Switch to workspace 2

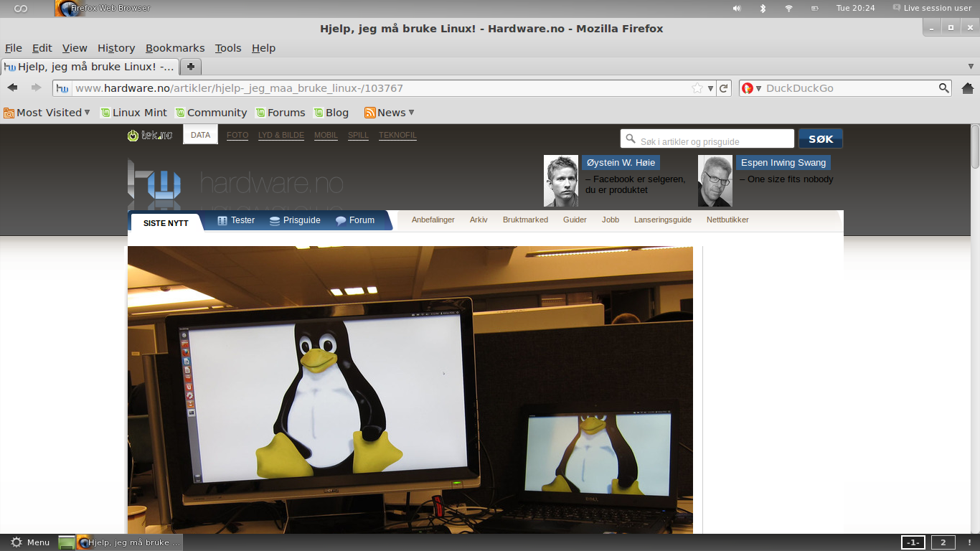[943, 542]
